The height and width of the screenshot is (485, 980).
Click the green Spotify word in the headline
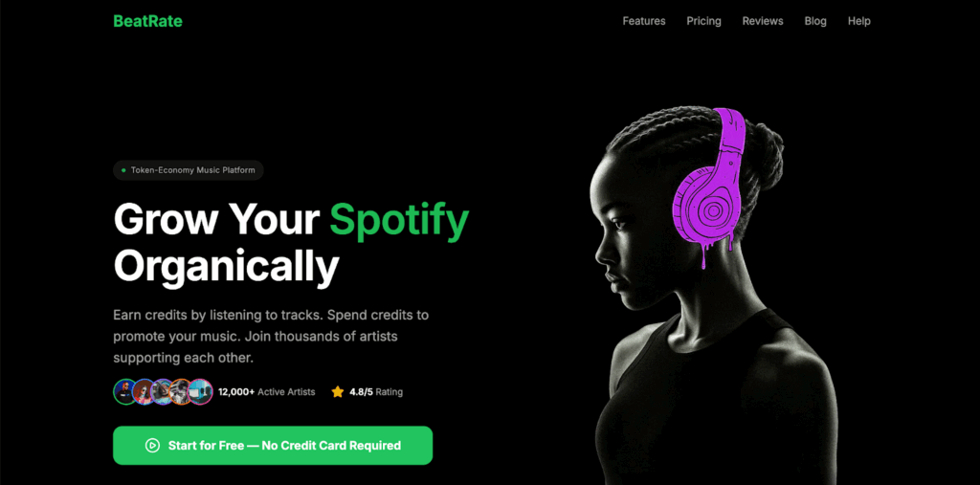pyautogui.click(x=399, y=221)
